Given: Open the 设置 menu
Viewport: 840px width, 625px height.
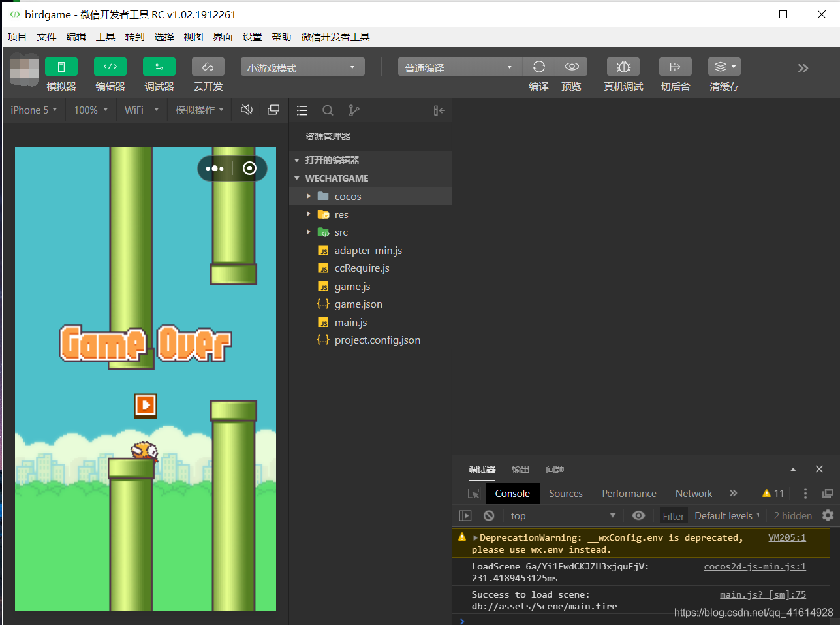Looking at the screenshot, I should coord(252,37).
